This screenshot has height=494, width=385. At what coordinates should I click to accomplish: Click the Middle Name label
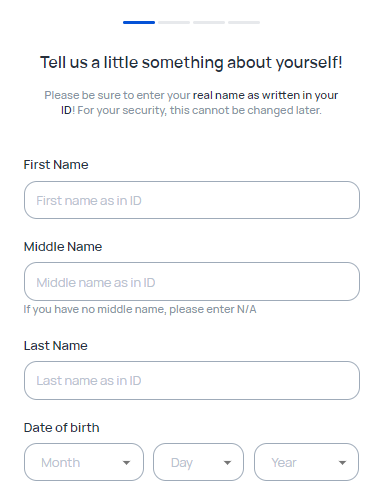(x=63, y=247)
